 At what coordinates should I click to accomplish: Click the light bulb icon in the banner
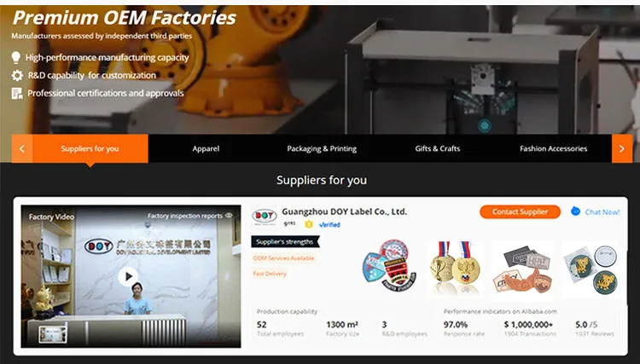(x=16, y=57)
